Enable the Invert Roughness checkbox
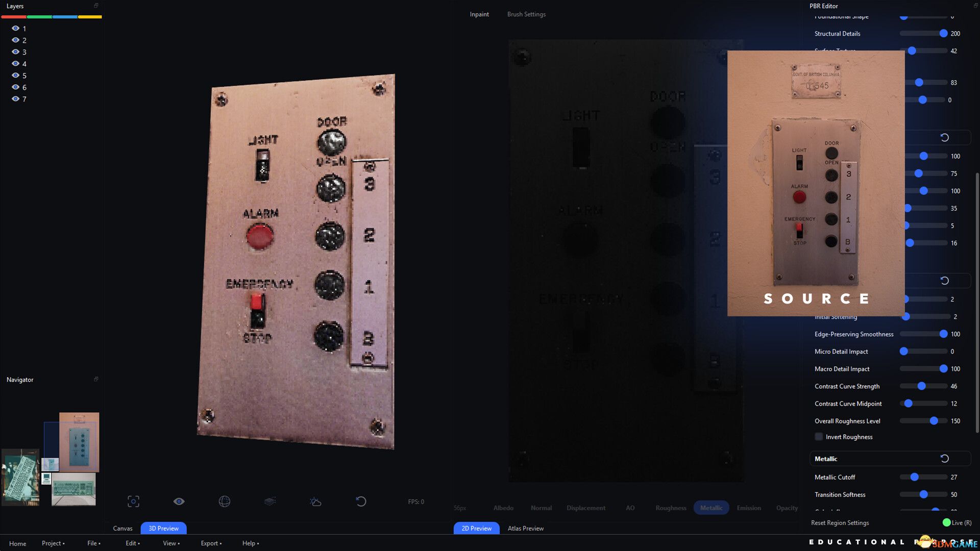The width and height of the screenshot is (980, 551). [x=819, y=437]
